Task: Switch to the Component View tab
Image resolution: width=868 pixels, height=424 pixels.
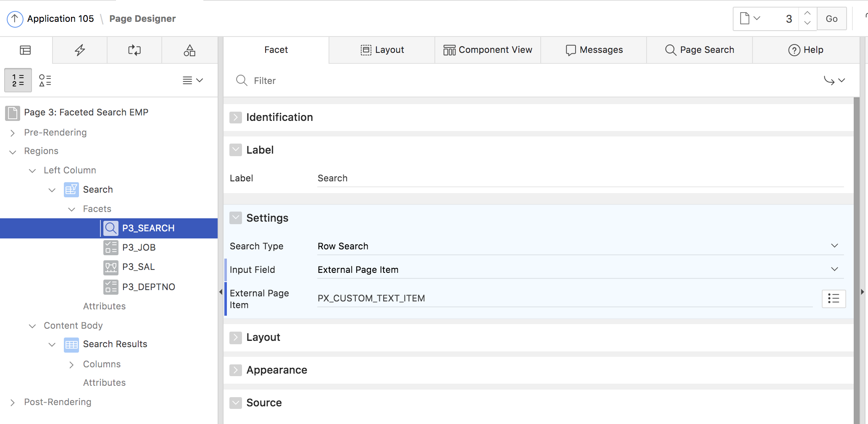Action: (x=487, y=50)
